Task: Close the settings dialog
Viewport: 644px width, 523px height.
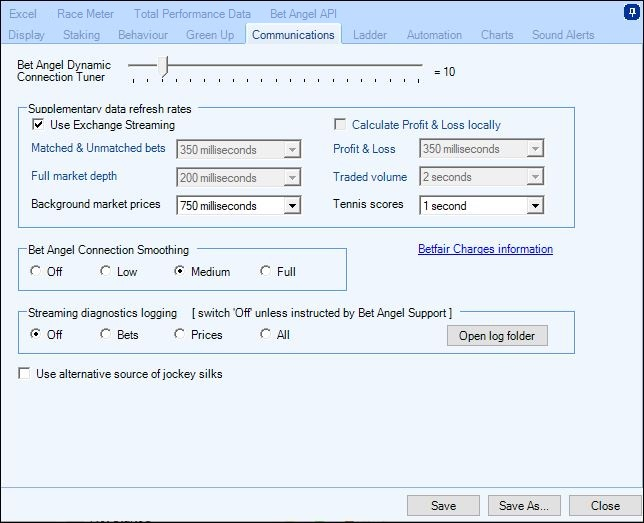Action: coord(605,505)
